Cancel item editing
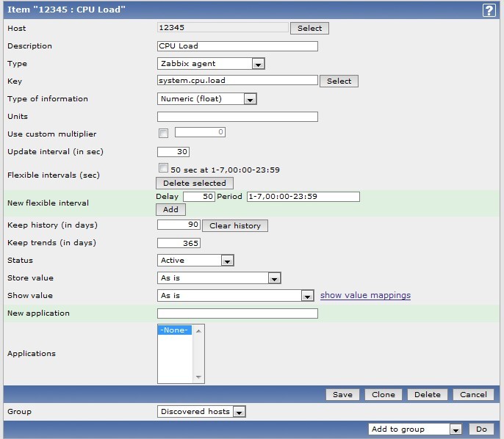 (473, 395)
